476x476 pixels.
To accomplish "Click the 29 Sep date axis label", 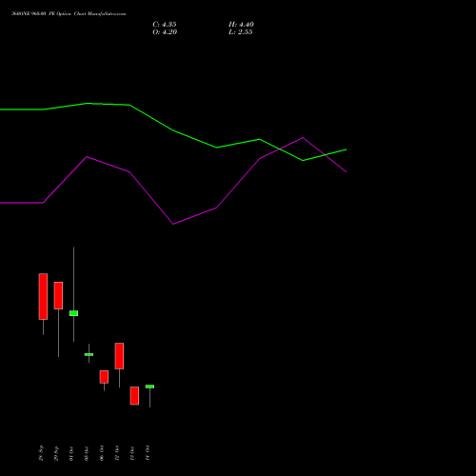I will pyautogui.click(x=56, y=453).
